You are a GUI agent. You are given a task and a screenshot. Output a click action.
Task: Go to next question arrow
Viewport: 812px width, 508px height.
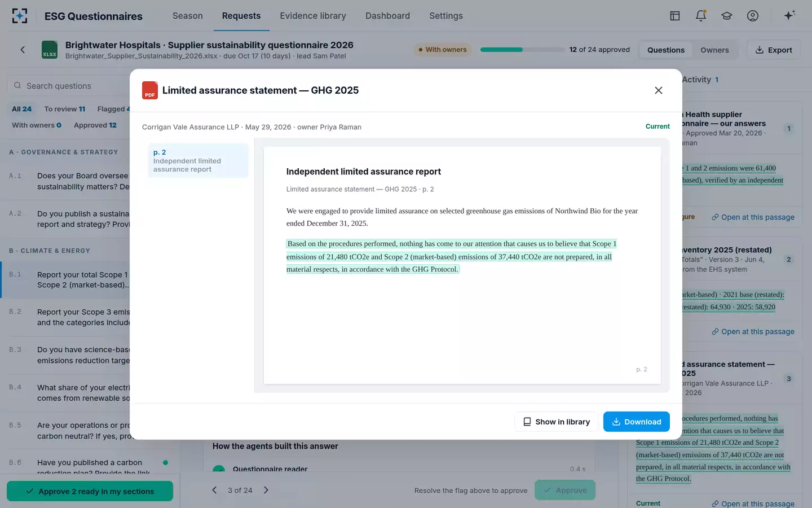click(x=266, y=490)
